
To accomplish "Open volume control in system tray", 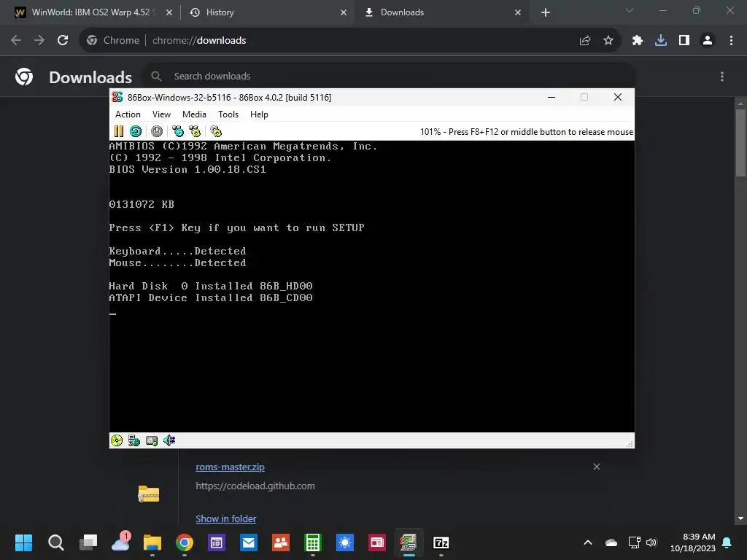I will 651,542.
